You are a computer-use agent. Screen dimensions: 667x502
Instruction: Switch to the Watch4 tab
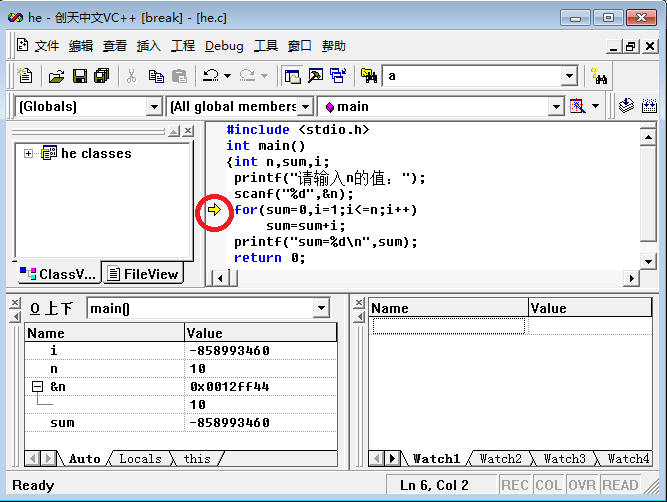(x=628, y=459)
